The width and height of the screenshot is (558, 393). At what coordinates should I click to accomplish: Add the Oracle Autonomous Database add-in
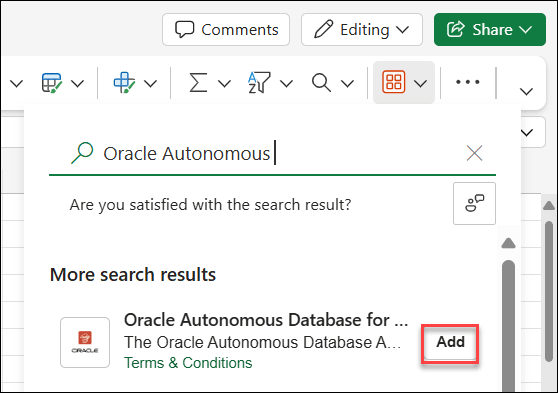450,342
